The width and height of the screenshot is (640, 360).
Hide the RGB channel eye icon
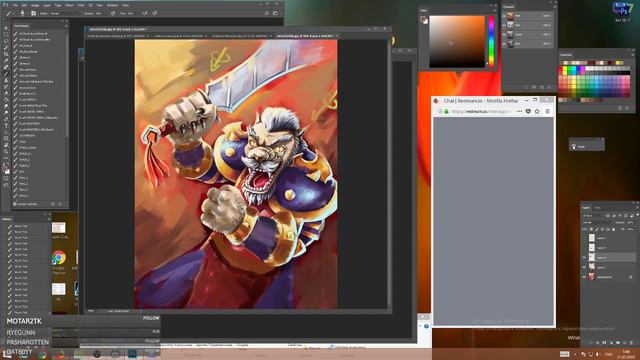[504, 16]
